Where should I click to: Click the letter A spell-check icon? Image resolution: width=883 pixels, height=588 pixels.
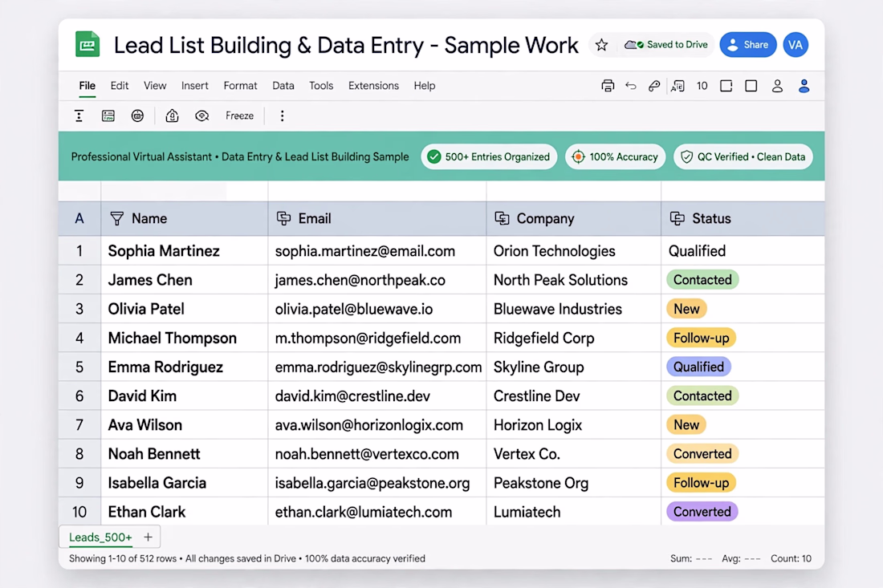coord(678,86)
